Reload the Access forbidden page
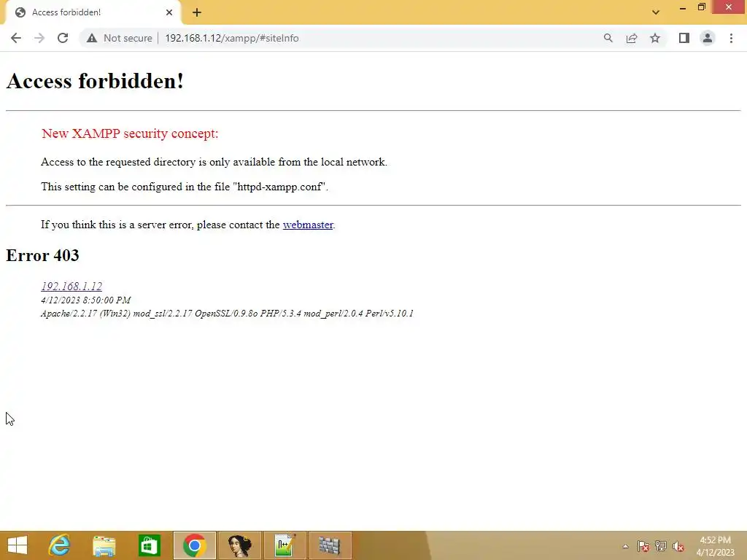The height and width of the screenshot is (560, 747). (63, 38)
